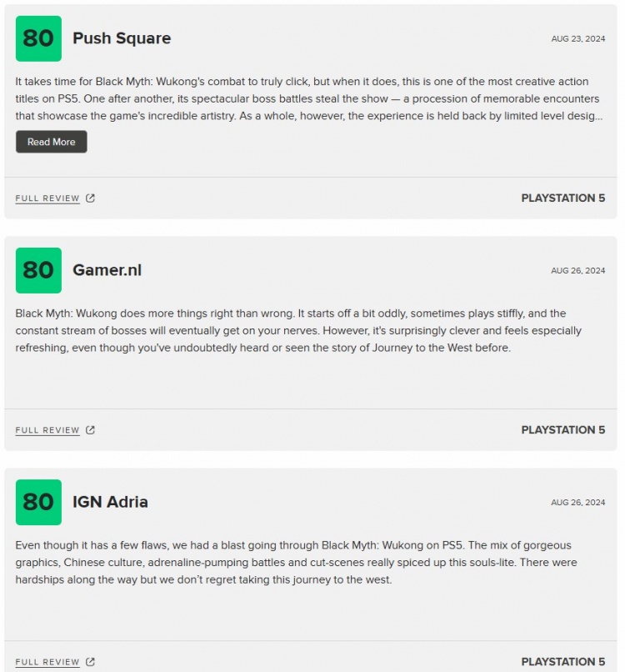Viewport: 625px width, 672px height.
Task: Click the IGN Adria publication name
Action: (x=110, y=502)
